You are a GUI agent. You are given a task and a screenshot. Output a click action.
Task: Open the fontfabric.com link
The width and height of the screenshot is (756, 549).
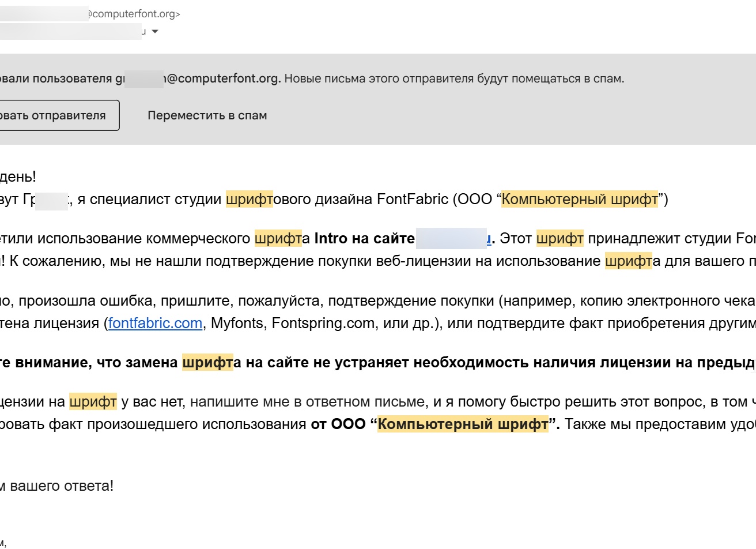[x=155, y=323]
